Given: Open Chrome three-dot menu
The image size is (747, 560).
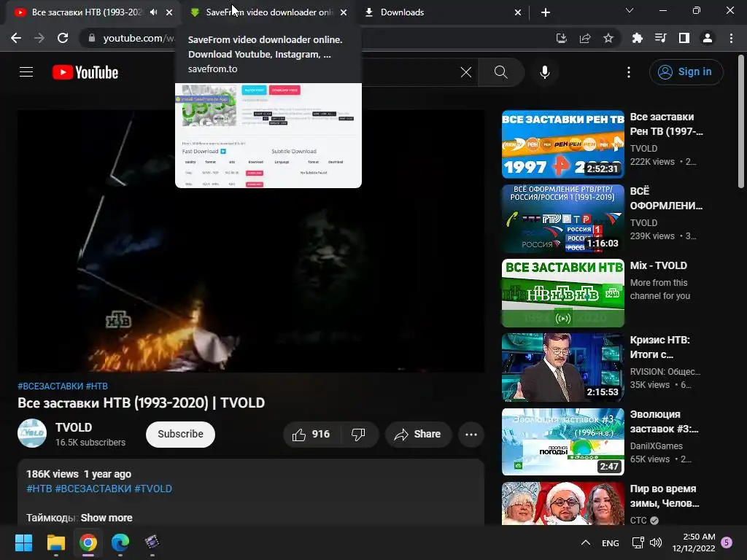Looking at the screenshot, I should coord(731,38).
